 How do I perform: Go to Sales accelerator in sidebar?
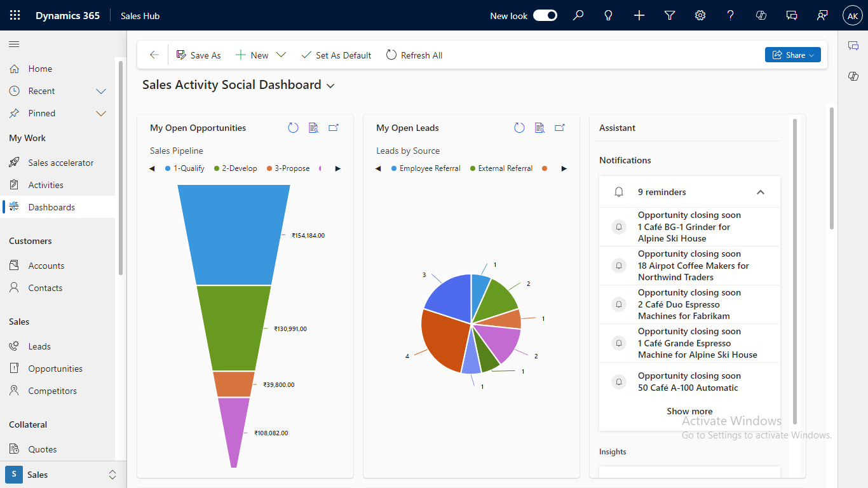61,163
